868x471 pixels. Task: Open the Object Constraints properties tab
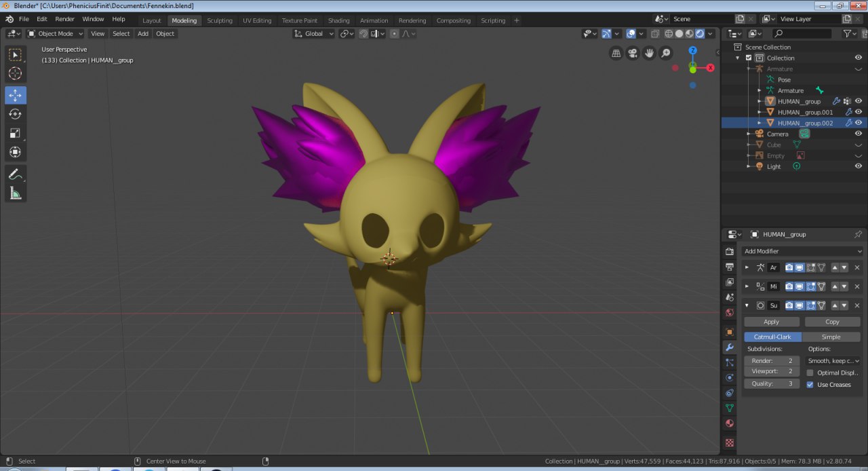click(730, 393)
